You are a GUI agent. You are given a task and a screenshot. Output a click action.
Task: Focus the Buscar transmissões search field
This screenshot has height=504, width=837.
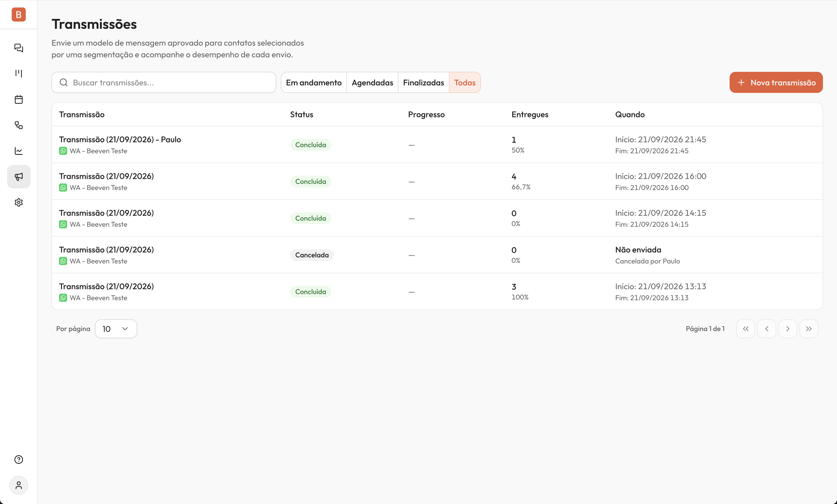tap(164, 83)
